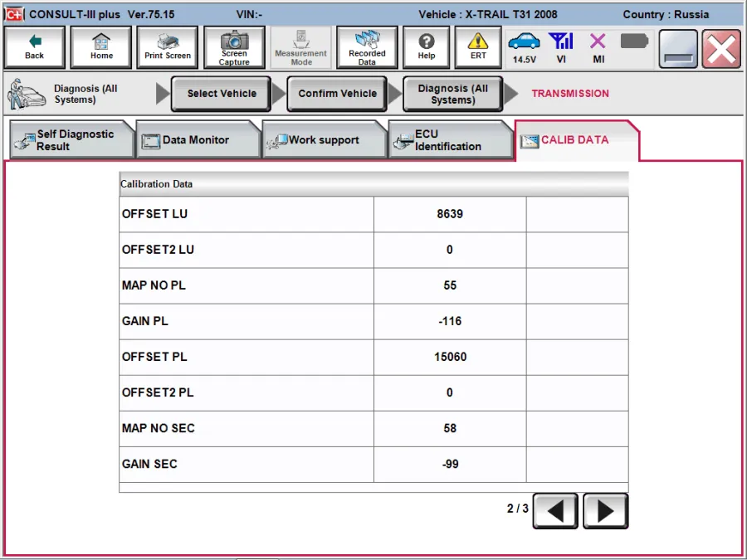The width and height of the screenshot is (747, 560).
Task: Select the OFFSET2 LU row label
Action: (x=158, y=250)
